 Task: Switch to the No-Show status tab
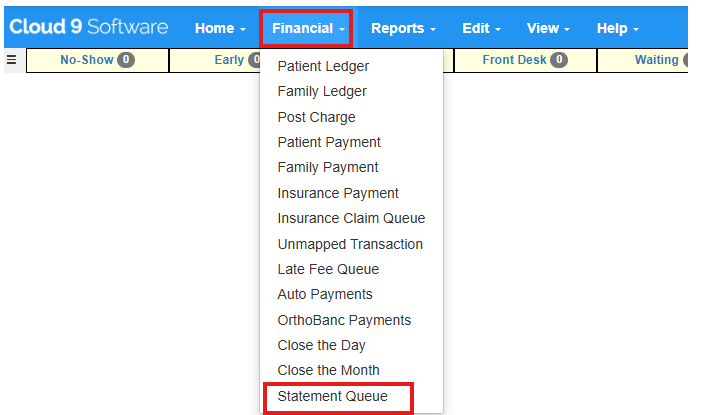click(x=97, y=60)
